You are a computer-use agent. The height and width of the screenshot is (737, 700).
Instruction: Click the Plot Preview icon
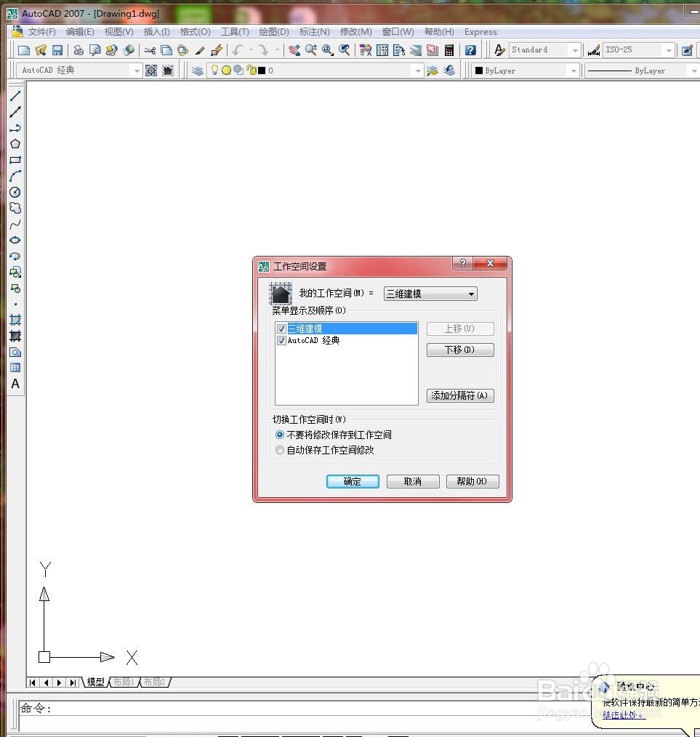[95, 50]
